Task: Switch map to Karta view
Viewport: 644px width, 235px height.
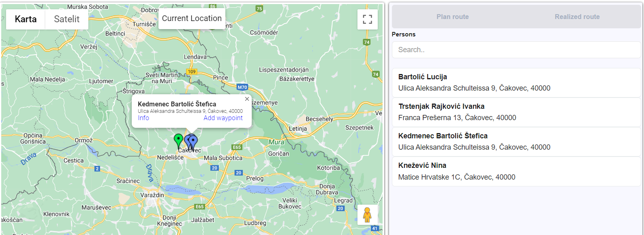Action: point(26,19)
